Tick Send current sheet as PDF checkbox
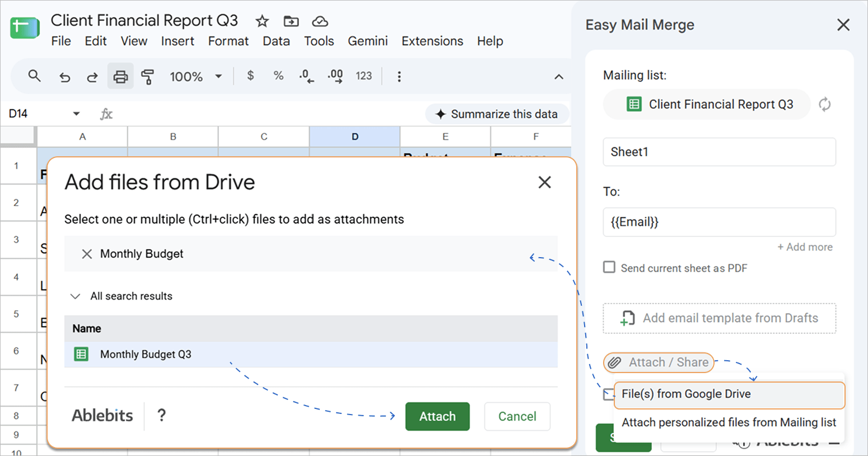This screenshot has width=868, height=456. [x=609, y=267]
